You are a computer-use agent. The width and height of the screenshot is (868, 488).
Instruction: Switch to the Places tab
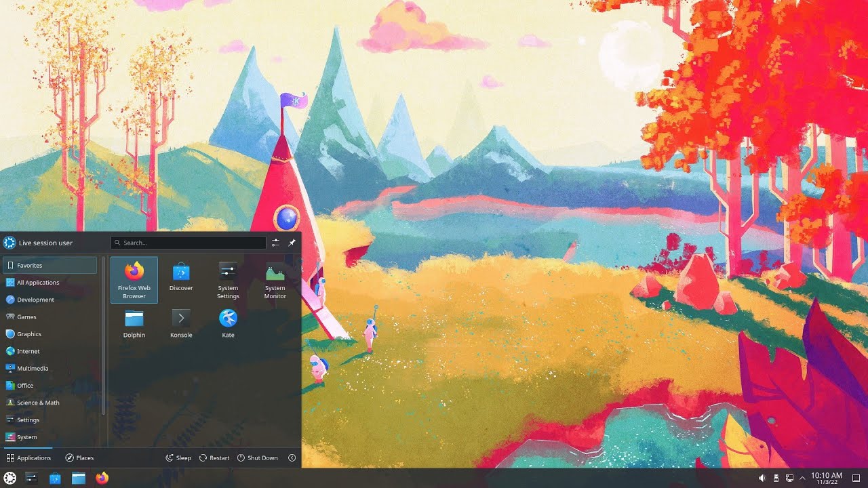(79, 457)
